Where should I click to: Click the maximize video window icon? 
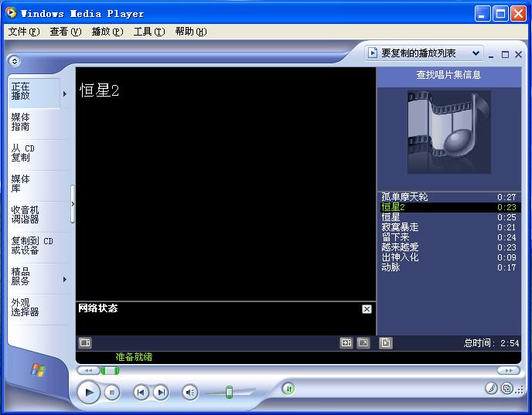[346, 343]
